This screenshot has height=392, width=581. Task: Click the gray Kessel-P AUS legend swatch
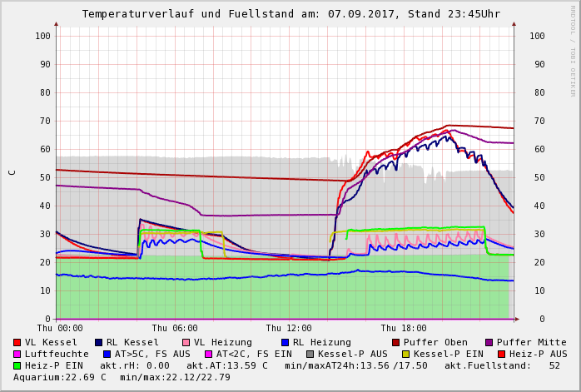(309, 354)
